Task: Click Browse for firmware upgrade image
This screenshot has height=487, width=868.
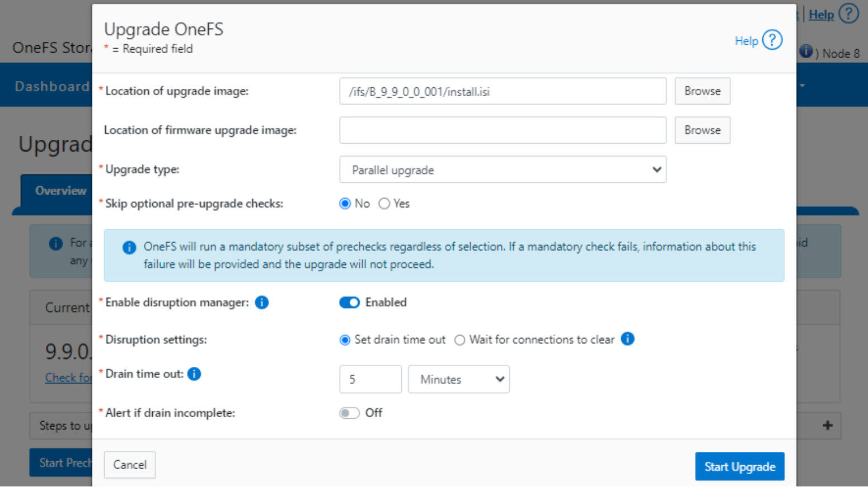Action: [x=702, y=130]
